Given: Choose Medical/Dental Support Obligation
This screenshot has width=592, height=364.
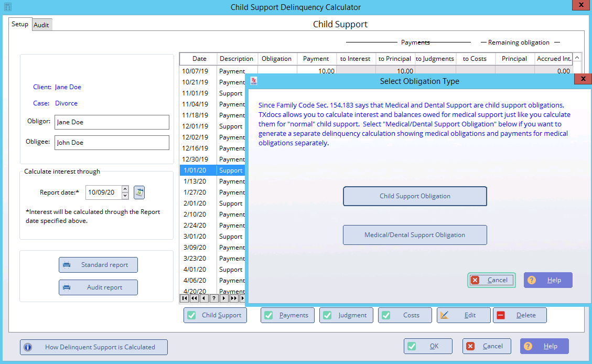Looking at the screenshot, I should point(415,235).
